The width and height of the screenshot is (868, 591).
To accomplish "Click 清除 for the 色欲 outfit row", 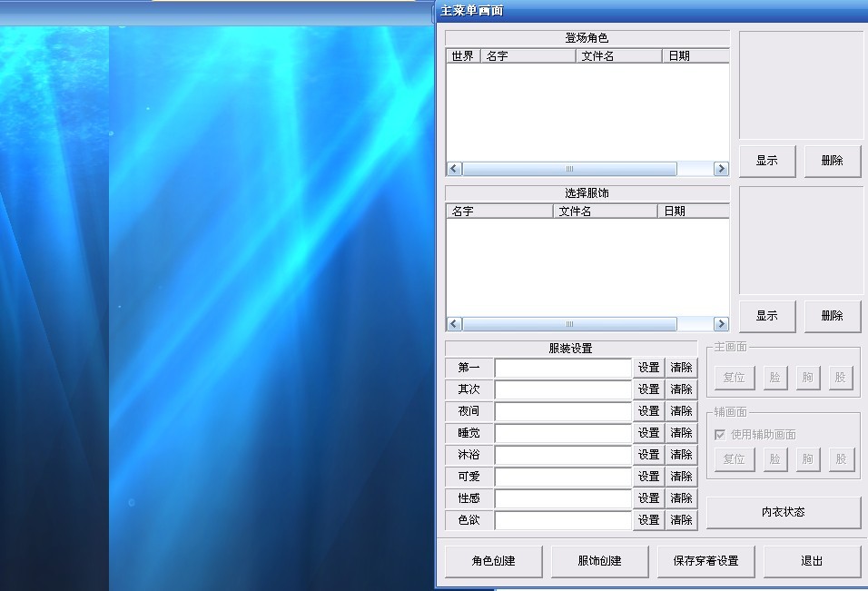I will [x=681, y=520].
